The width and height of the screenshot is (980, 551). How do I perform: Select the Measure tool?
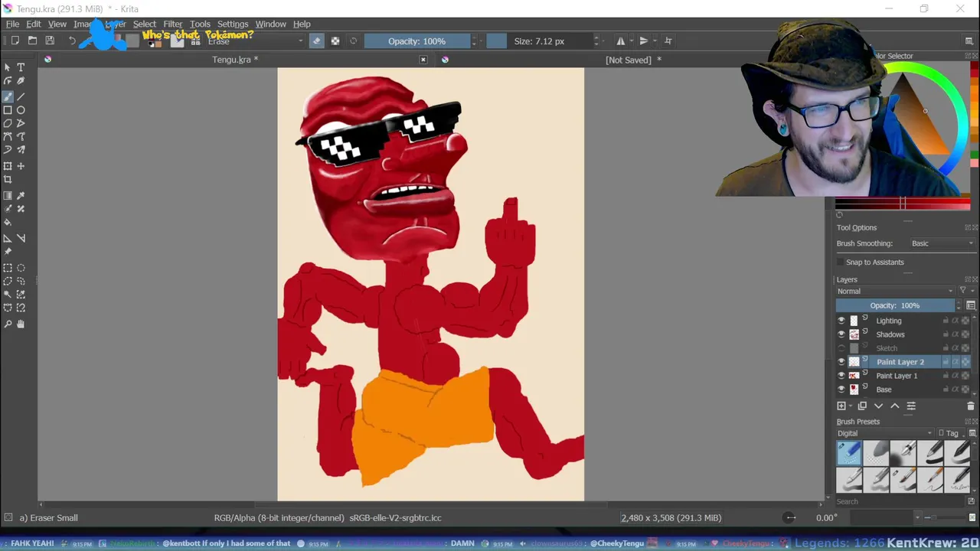coord(21,239)
